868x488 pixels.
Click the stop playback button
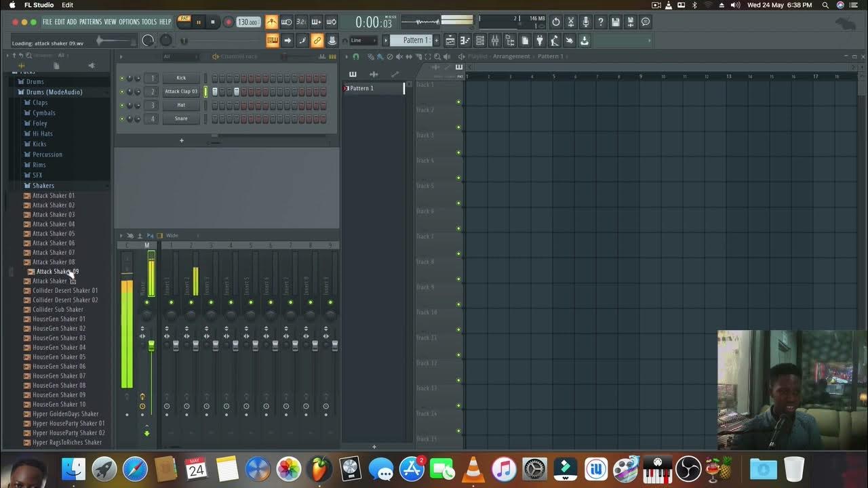(213, 22)
